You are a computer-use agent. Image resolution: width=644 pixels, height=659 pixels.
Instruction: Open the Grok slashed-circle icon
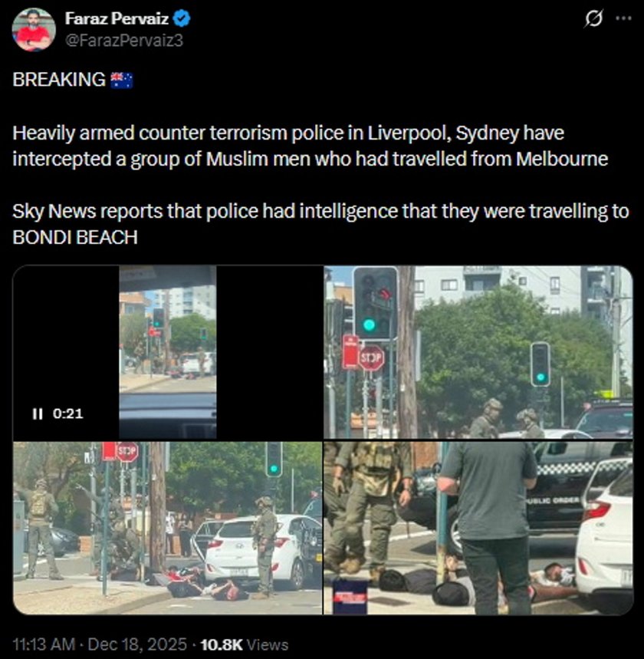click(593, 18)
